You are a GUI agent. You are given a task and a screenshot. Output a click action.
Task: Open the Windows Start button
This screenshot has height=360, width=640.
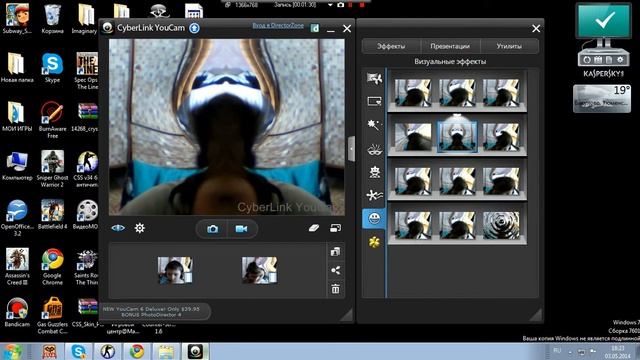pyautogui.click(x=12, y=351)
